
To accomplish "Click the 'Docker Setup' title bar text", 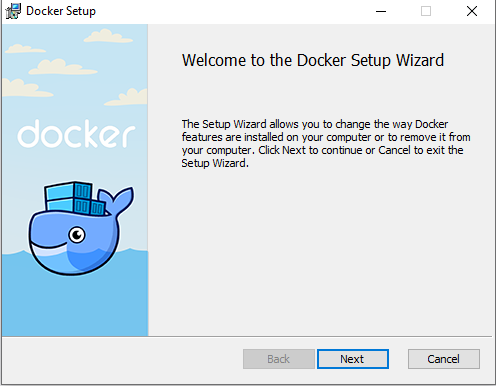I will [x=61, y=11].
